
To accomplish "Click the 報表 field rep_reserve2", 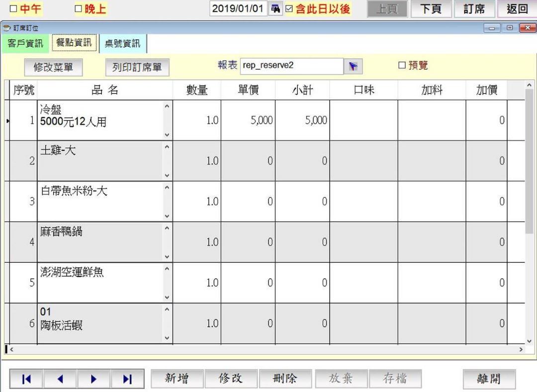I will (x=292, y=66).
